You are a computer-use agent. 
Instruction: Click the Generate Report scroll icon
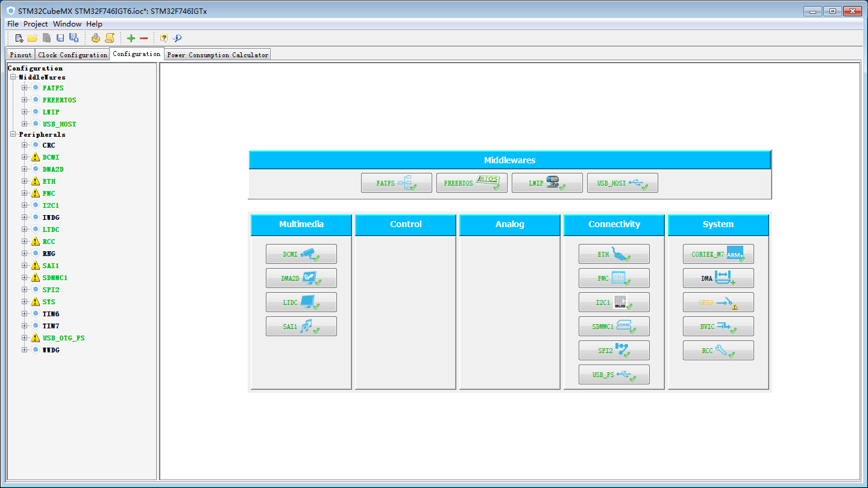(110, 38)
